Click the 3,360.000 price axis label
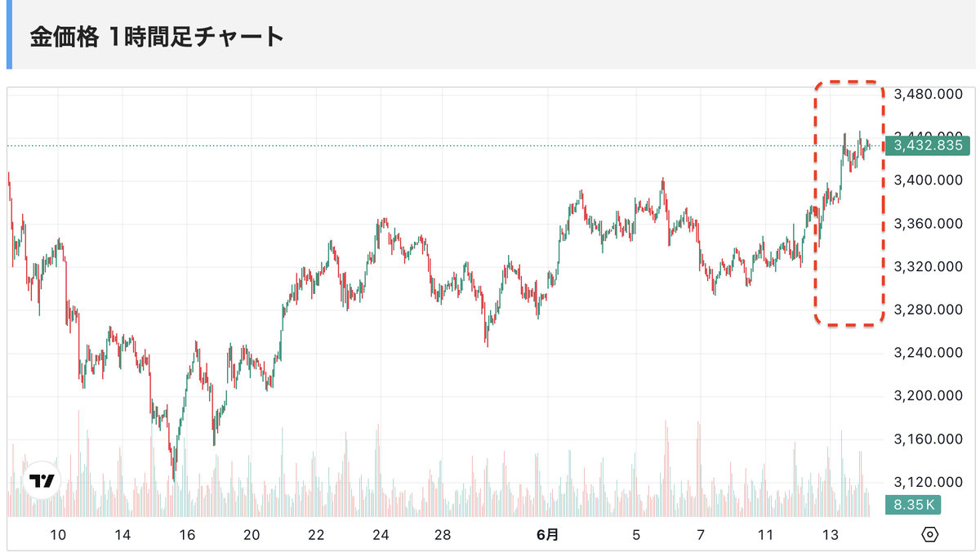Viewport: 980px width, 553px height. (928, 224)
